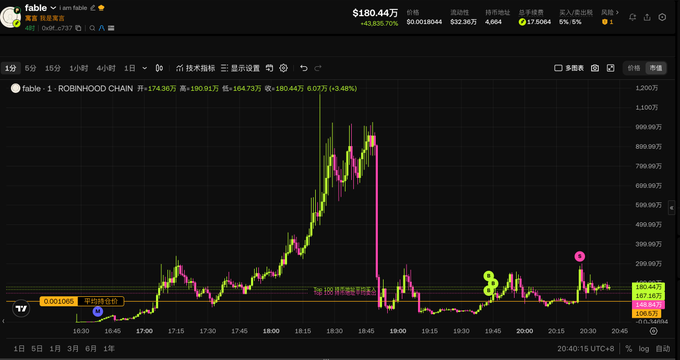Set the chart range to 3月
Screen dimensions: 680x360
73,348
